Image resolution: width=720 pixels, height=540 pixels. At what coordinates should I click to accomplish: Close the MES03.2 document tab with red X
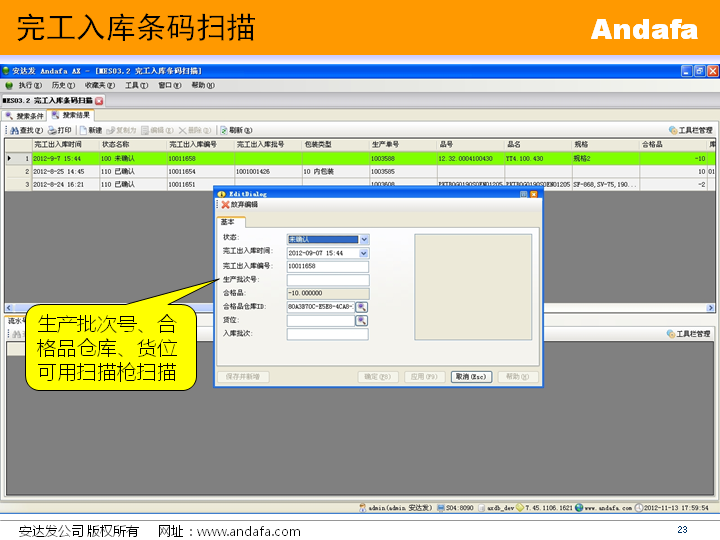(x=99, y=101)
